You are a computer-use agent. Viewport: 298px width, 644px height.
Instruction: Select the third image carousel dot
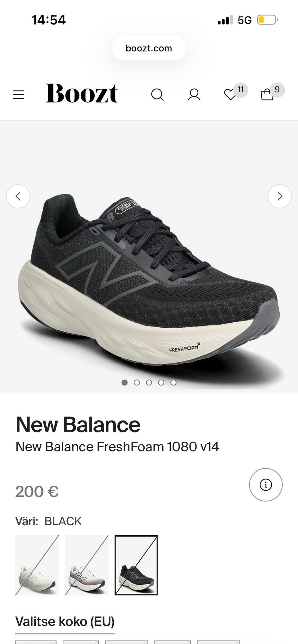(149, 382)
